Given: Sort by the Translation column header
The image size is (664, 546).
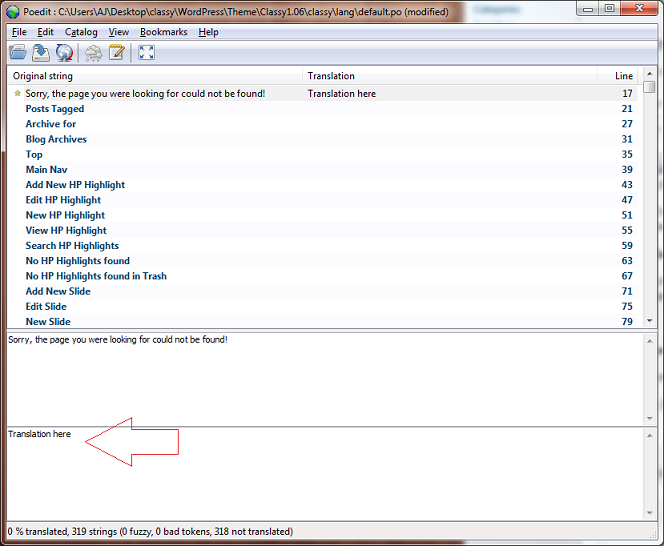Looking at the screenshot, I should [x=450, y=76].
